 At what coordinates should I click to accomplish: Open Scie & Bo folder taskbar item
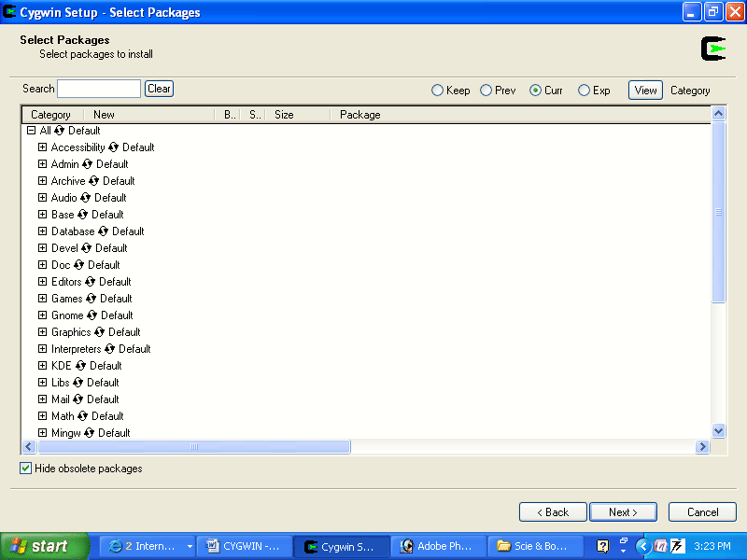click(535, 546)
